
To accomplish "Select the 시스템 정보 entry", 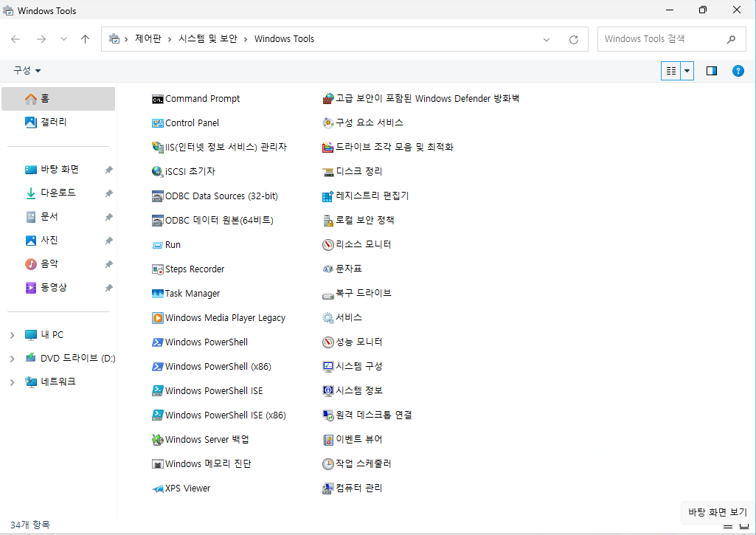I will pos(353,390).
